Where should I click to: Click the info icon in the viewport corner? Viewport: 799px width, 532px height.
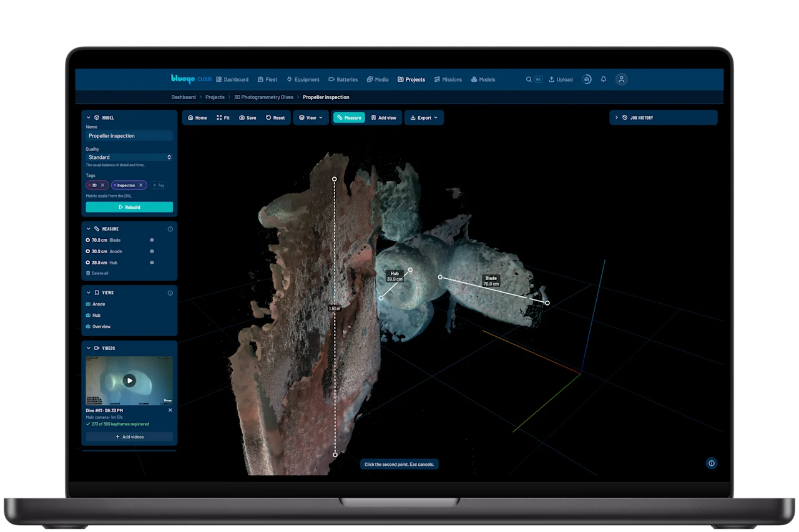coord(711,463)
